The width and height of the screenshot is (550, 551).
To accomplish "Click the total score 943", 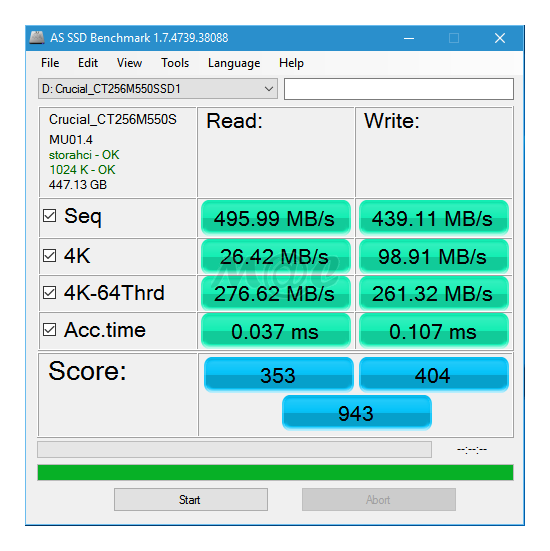I will 357,413.
